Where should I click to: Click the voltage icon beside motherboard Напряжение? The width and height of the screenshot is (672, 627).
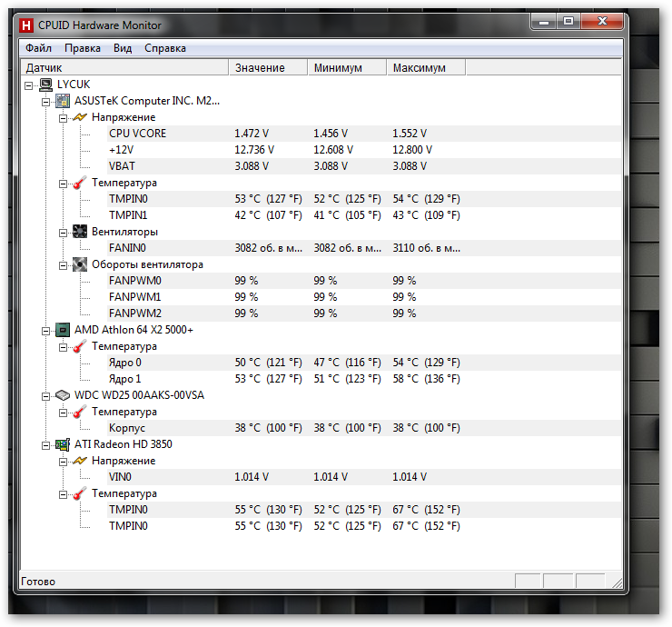coord(80,117)
